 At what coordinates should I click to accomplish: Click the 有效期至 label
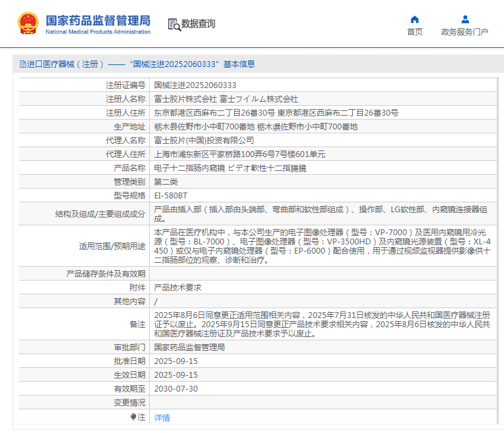coord(129,389)
